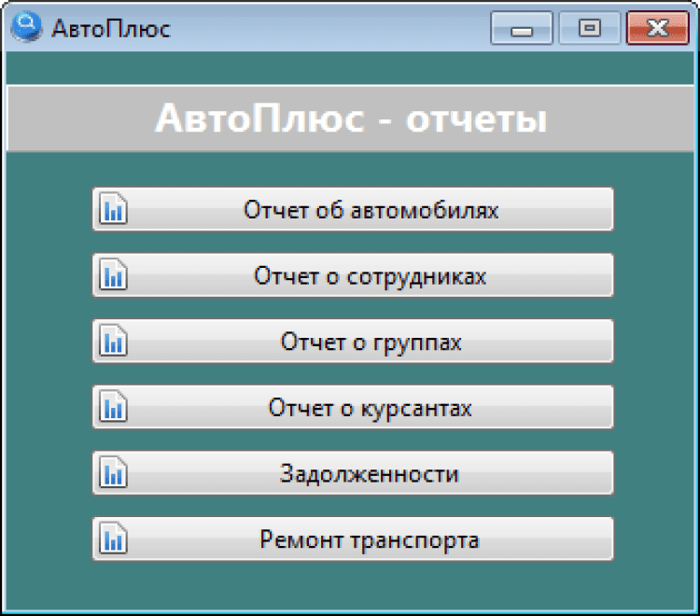Open the Ремонт транспорта report
The image size is (700, 616).
tap(353, 539)
